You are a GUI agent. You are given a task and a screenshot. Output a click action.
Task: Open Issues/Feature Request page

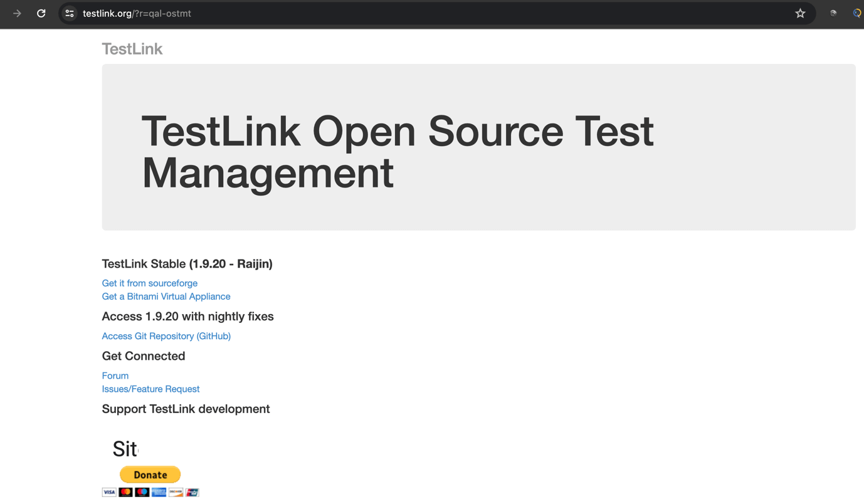(150, 389)
